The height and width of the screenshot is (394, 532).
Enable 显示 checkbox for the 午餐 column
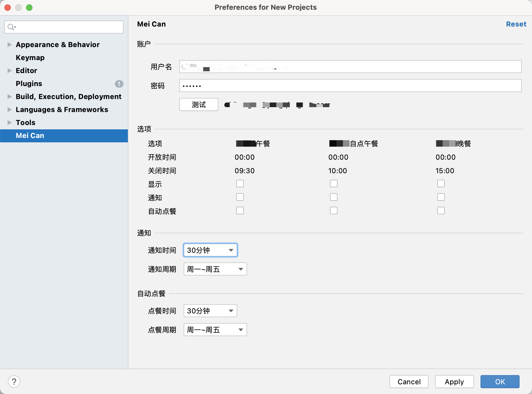coord(240,184)
